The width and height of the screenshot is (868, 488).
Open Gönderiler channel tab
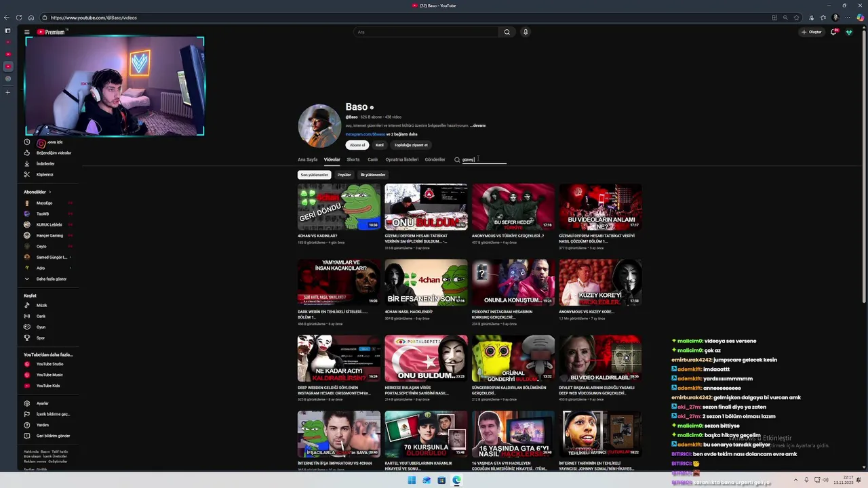tap(435, 159)
